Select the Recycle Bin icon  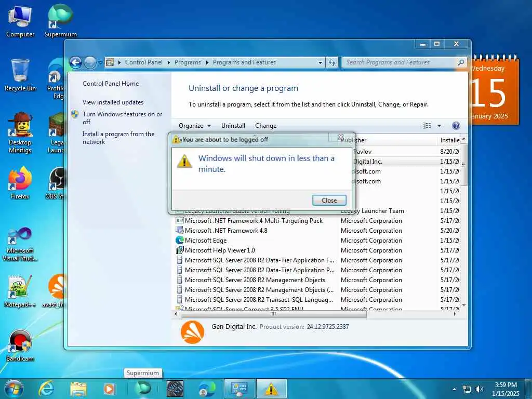point(20,75)
